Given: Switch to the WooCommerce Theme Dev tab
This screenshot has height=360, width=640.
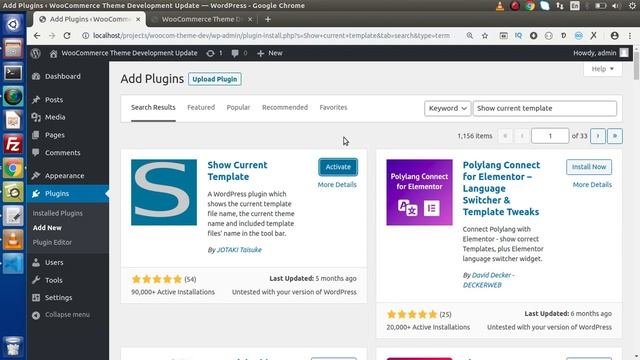Looking at the screenshot, I should [201, 19].
